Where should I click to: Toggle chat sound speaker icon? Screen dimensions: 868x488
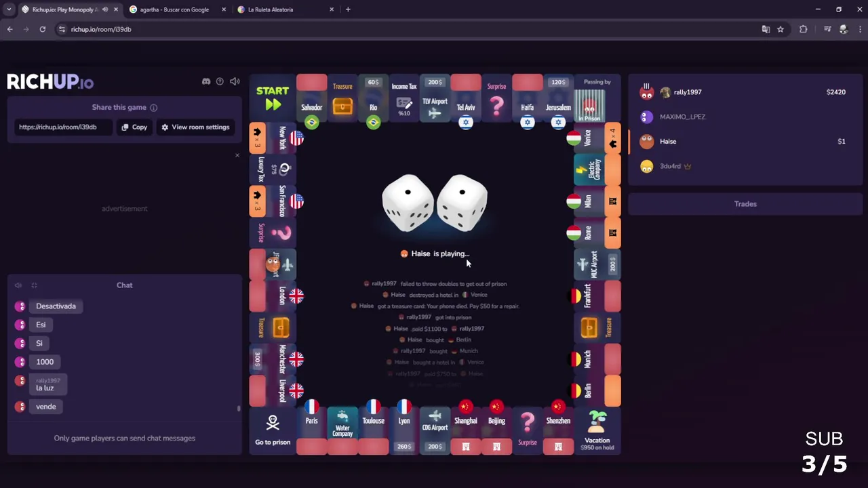[x=18, y=285]
